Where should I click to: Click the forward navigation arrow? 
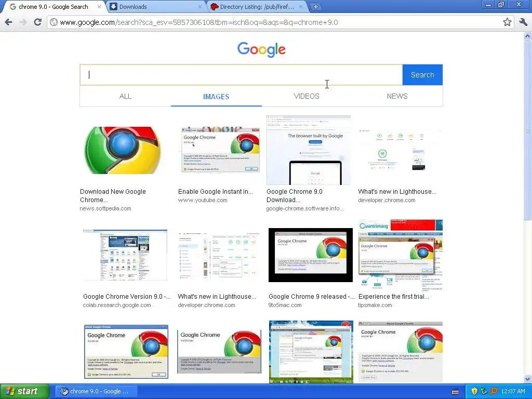[x=23, y=22]
